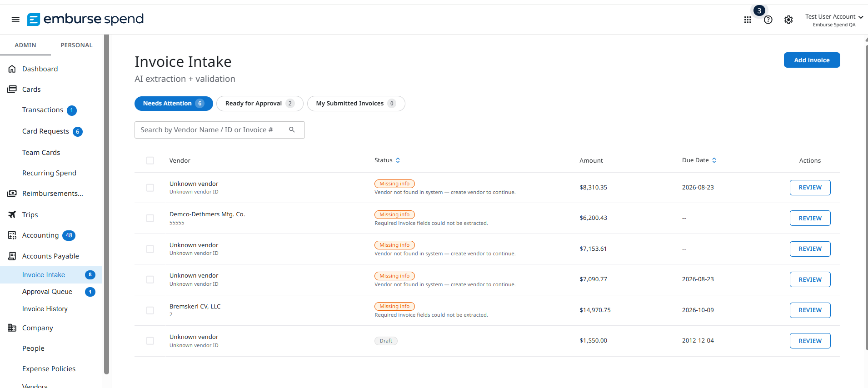
Task: Click the Add invoice button
Action: 812,60
